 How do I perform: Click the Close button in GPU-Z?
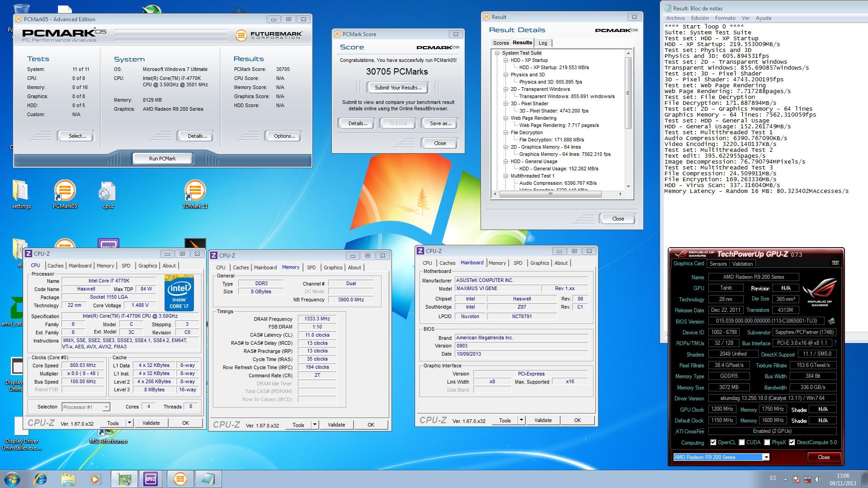coord(823,457)
